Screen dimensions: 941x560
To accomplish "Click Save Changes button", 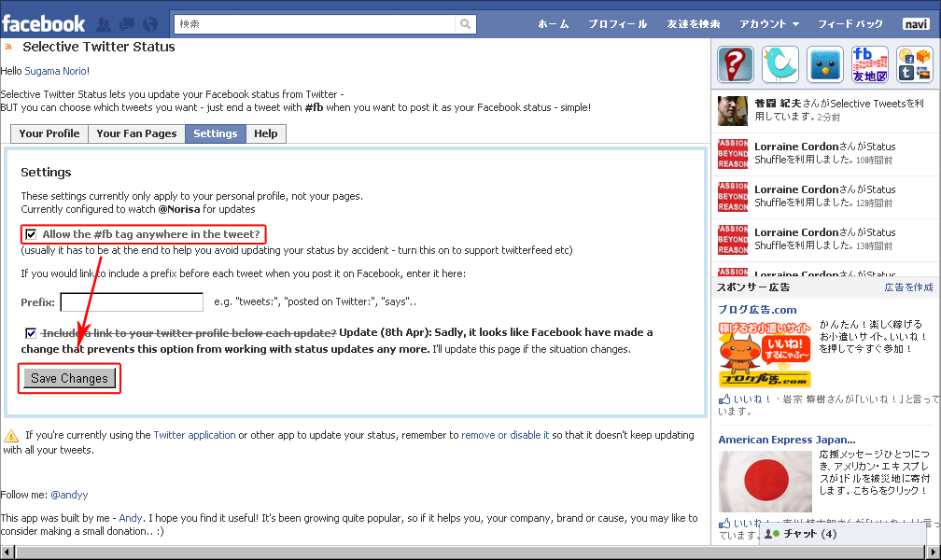I will click(70, 378).
